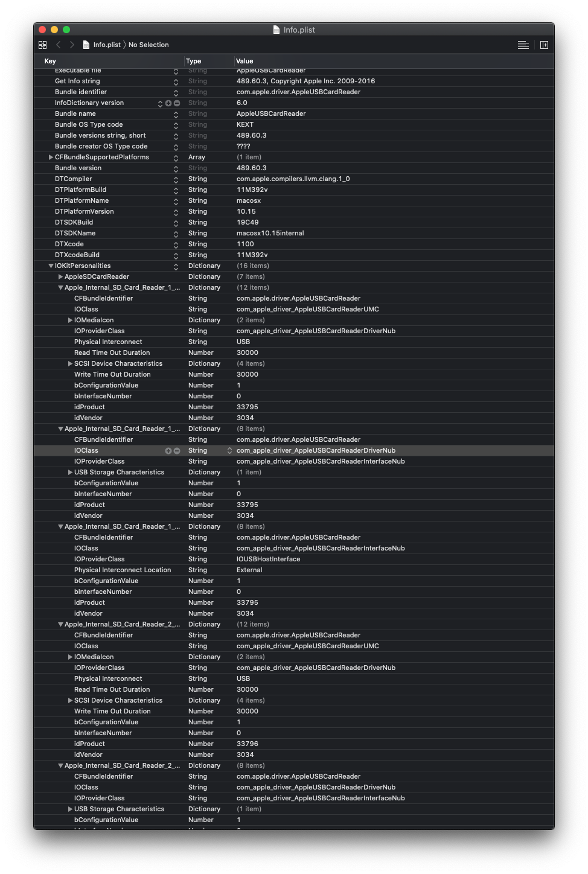The image size is (588, 874).
Task: Open key stepper for InfoDictionary version
Action: point(160,103)
